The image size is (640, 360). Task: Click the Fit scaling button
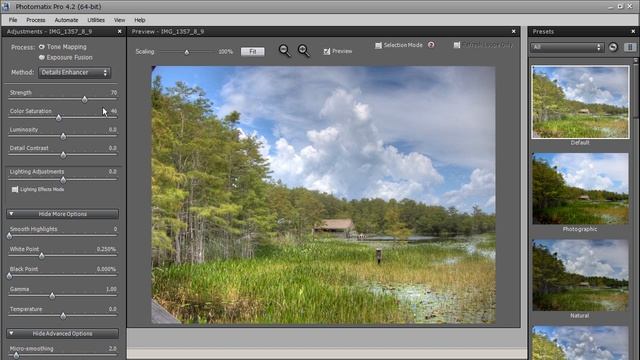pyautogui.click(x=253, y=51)
